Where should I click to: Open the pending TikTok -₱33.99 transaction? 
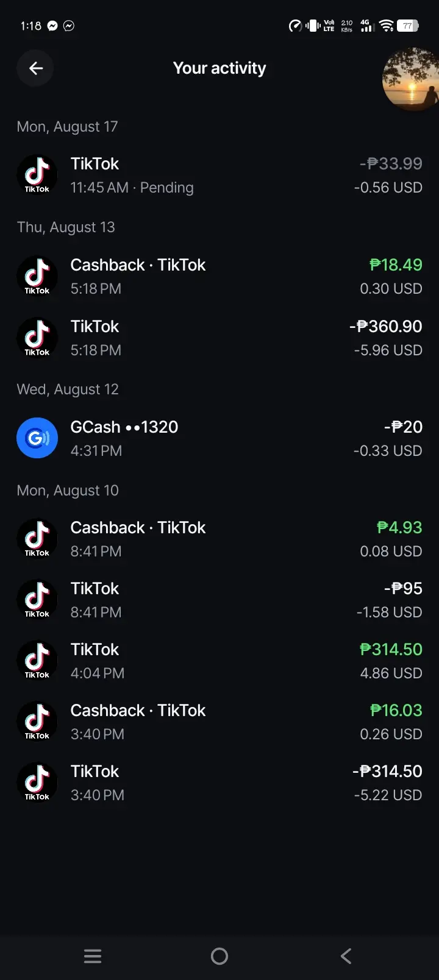click(x=220, y=175)
